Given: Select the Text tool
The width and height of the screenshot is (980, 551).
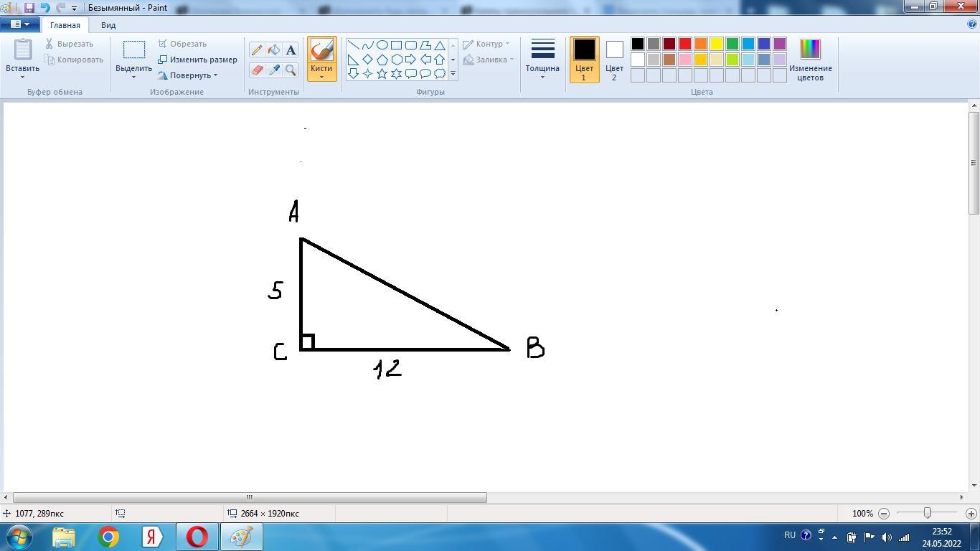Looking at the screenshot, I should click(291, 50).
